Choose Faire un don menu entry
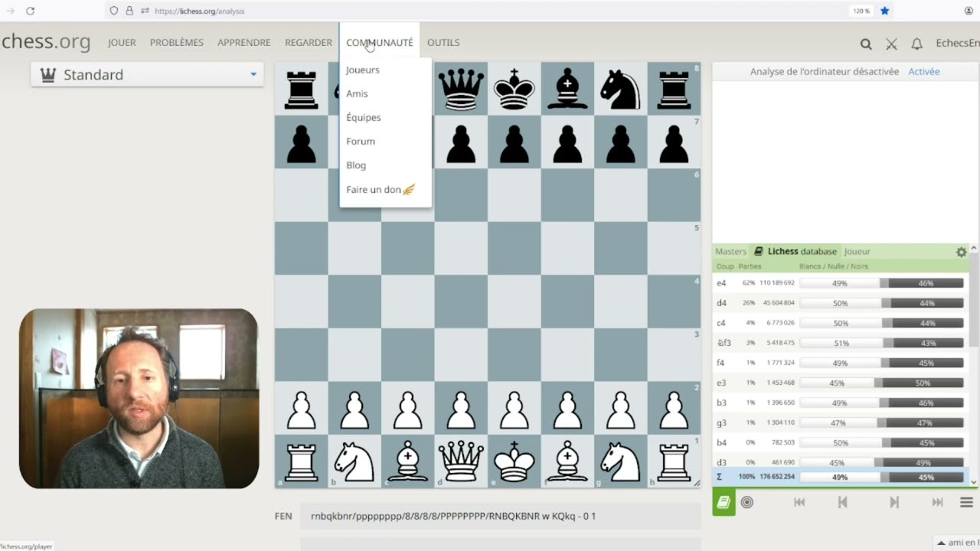Screen dimensions: 980x551 point(385,189)
